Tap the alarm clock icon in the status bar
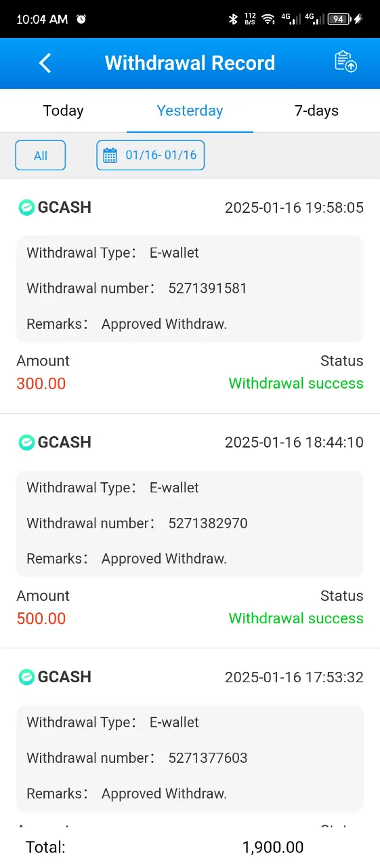This screenshot has height=868, width=380. point(81,20)
